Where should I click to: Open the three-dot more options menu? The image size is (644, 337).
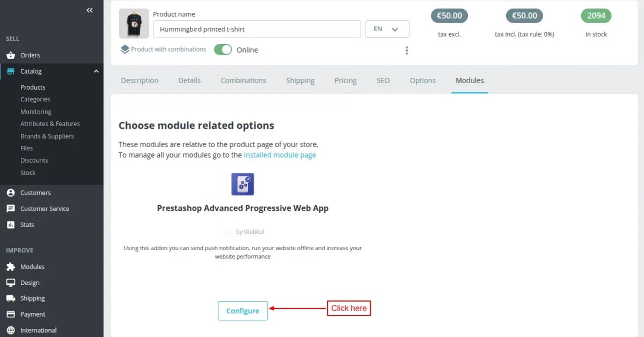pos(407,50)
